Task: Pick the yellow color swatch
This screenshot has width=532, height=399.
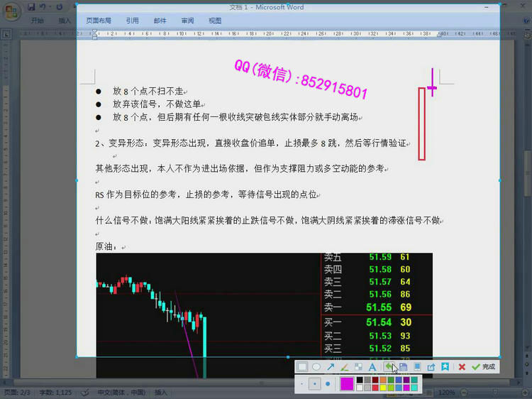Action: pos(382,388)
